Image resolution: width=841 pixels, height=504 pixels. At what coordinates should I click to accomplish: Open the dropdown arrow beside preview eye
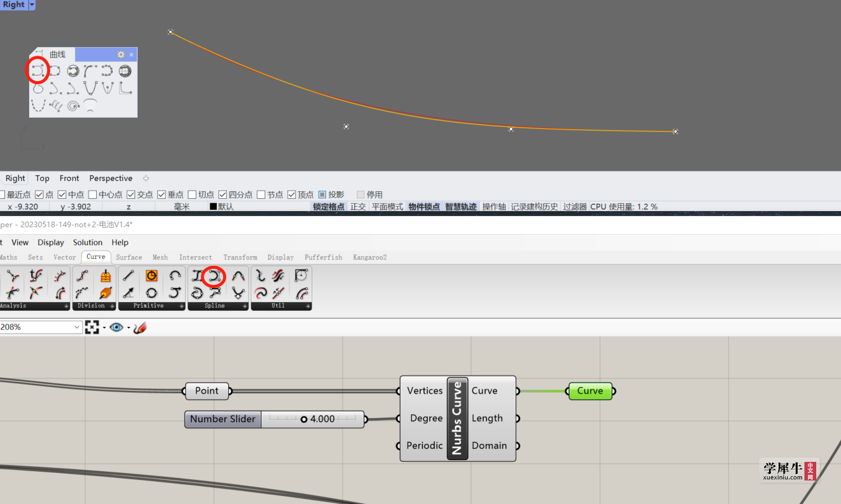pos(129,328)
